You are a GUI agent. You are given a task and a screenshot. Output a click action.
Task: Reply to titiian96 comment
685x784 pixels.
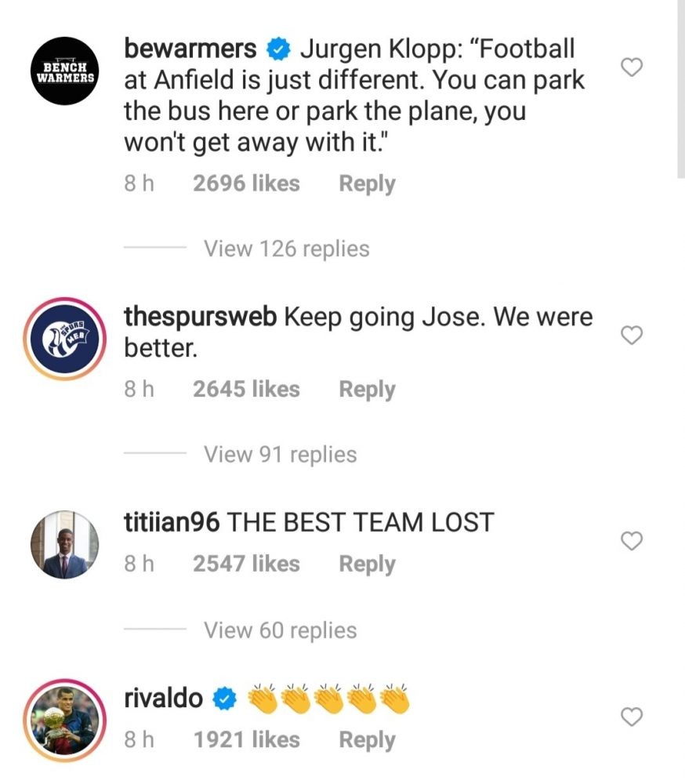click(x=367, y=564)
